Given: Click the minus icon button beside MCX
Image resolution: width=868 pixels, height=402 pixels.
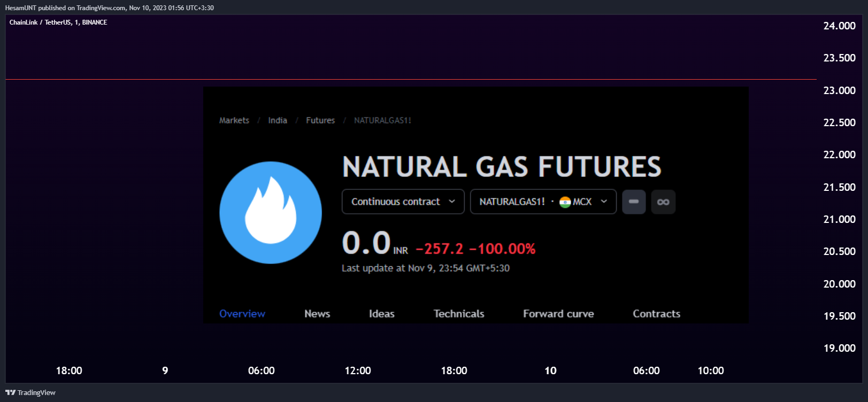Looking at the screenshot, I should point(634,202).
